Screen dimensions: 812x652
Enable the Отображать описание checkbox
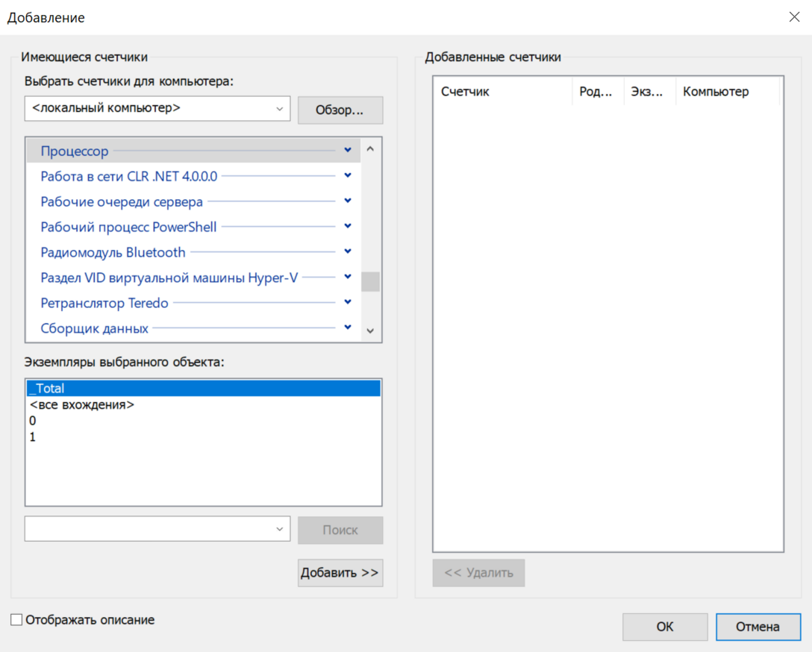pyautogui.click(x=16, y=620)
